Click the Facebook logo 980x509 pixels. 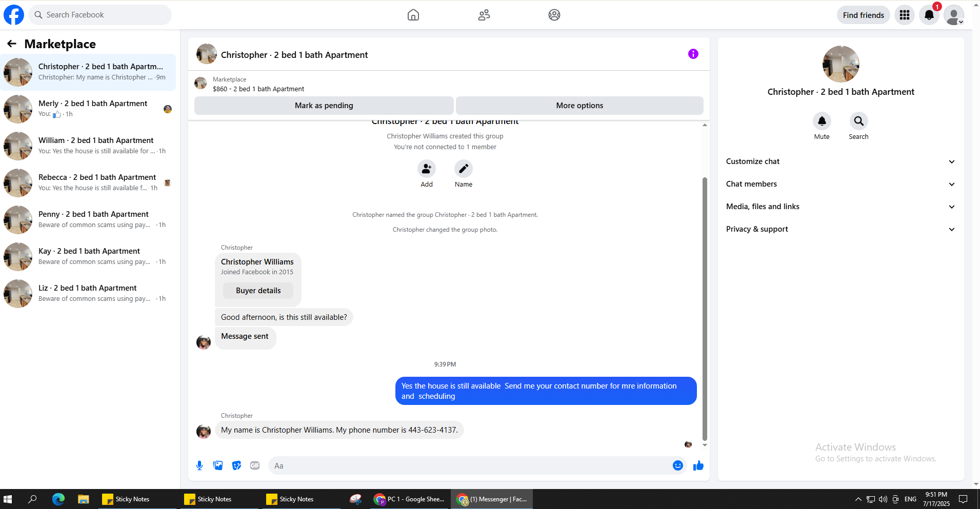(14, 15)
